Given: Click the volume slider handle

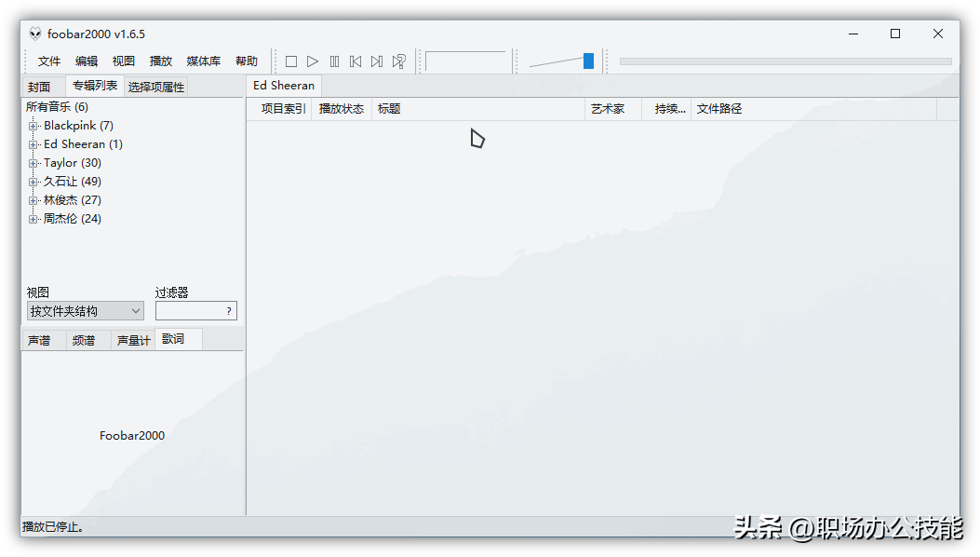Looking at the screenshot, I should (x=588, y=61).
